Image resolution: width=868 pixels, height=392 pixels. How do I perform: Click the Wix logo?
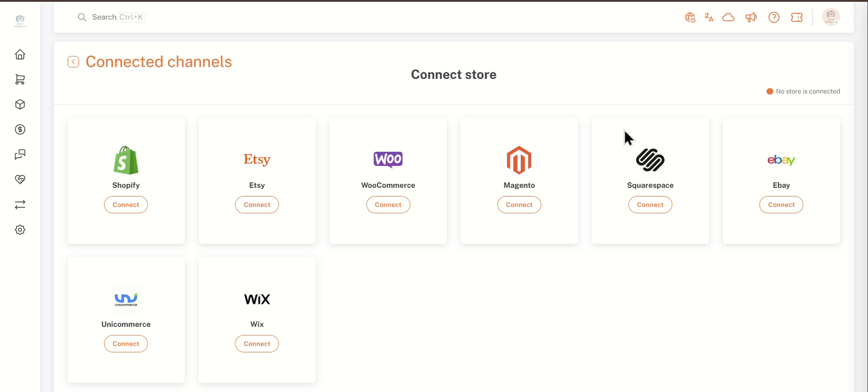(257, 299)
